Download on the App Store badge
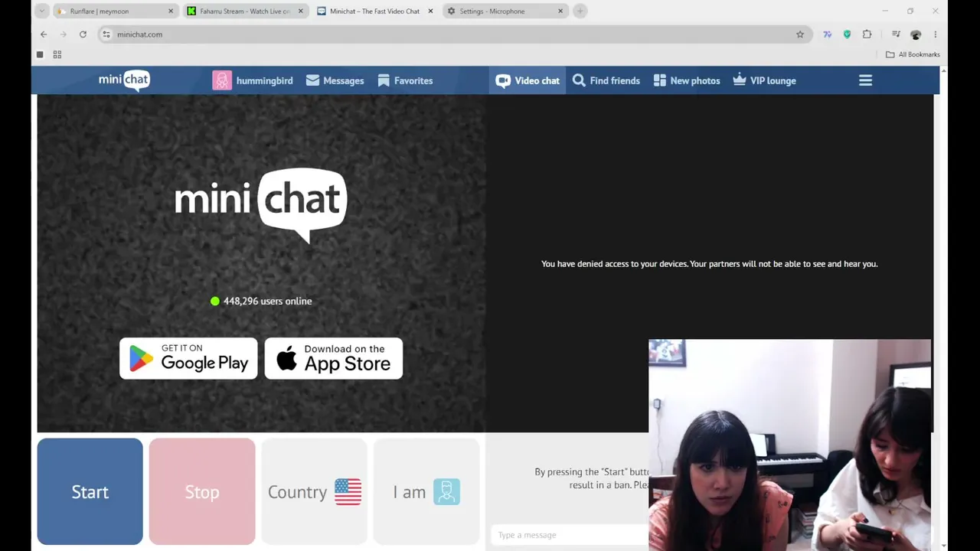Viewport: 980px width, 551px height. coord(333,358)
